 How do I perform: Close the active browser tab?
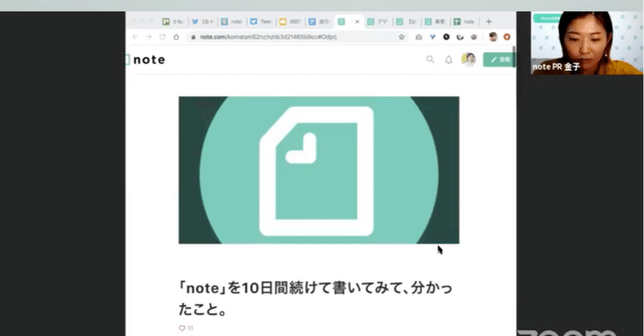[357, 22]
